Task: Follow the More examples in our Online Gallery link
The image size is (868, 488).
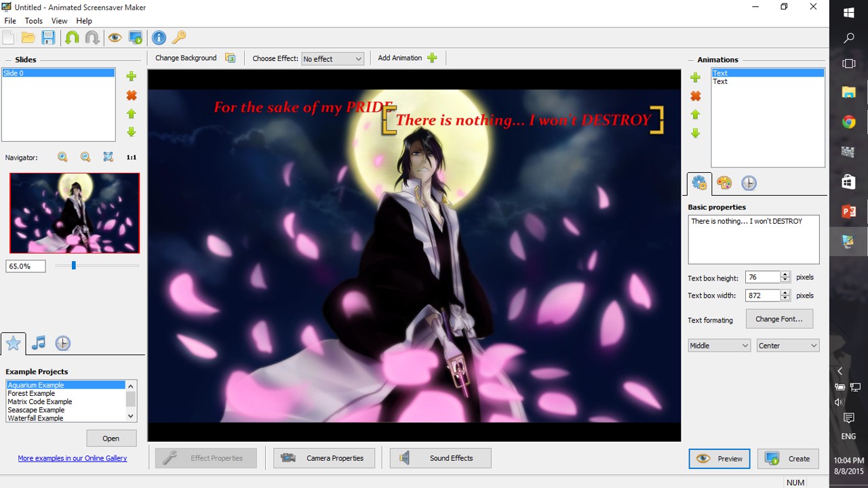Action: (x=73, y=458)
